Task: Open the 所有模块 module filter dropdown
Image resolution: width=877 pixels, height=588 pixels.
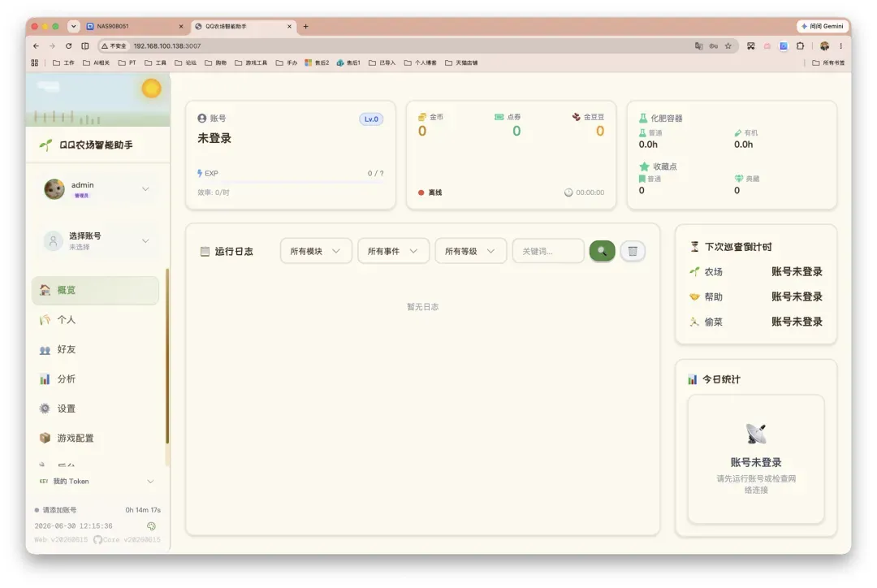Action: [316, 251]
